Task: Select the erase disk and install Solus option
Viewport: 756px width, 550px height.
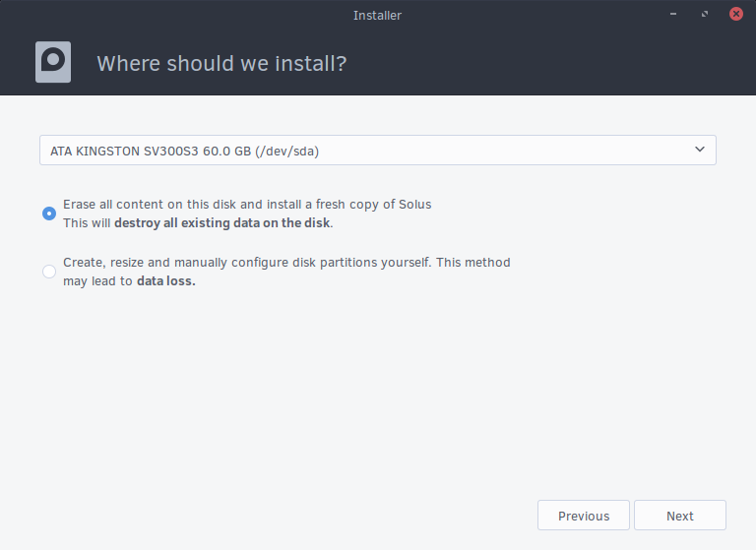Action: [x=49, y=214]
